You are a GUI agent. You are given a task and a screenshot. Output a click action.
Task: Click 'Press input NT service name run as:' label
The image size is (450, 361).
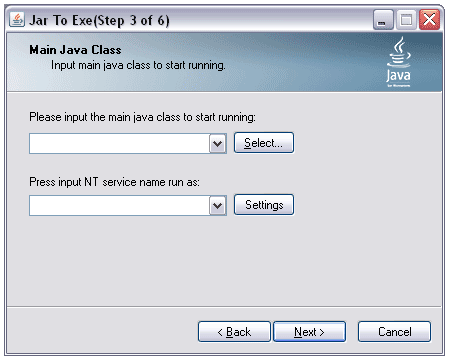114,182
